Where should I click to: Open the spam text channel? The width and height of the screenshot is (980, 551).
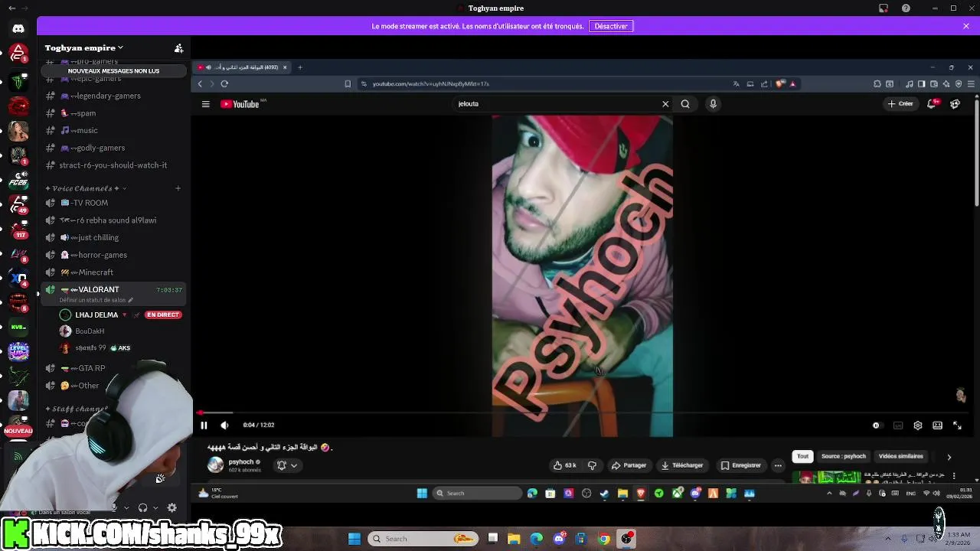click(113, 113)
